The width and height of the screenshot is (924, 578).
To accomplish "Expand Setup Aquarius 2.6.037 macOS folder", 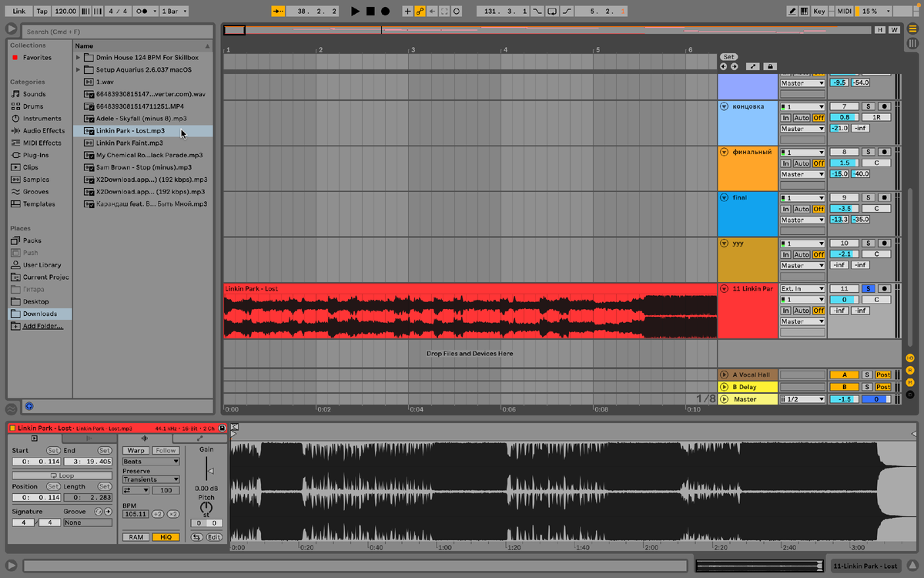I will click(x=78, y=69).
